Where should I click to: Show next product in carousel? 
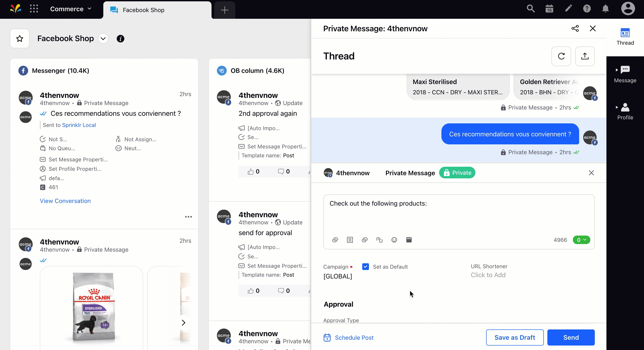click(183, 323)
